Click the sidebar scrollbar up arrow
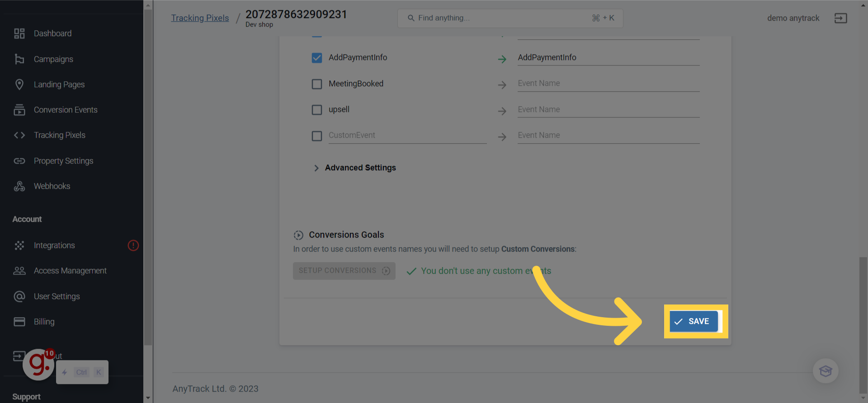The width and height of the screenshot is (868, 403). coord(148,5)
